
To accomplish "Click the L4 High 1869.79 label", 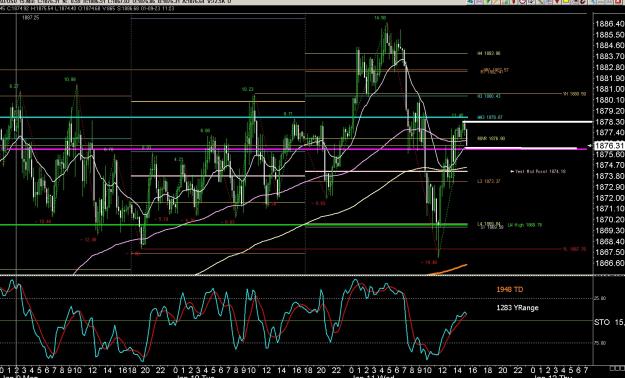I will 525,225.
